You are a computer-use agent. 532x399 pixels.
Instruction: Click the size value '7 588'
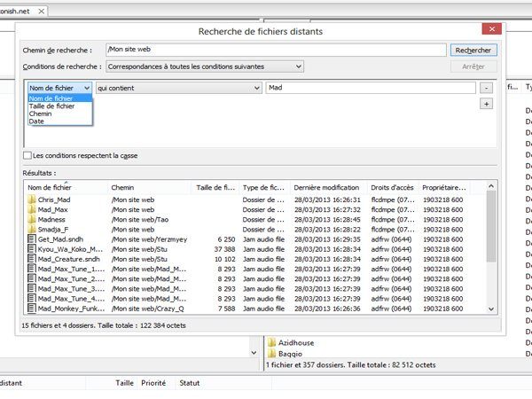tap(227, 309)
